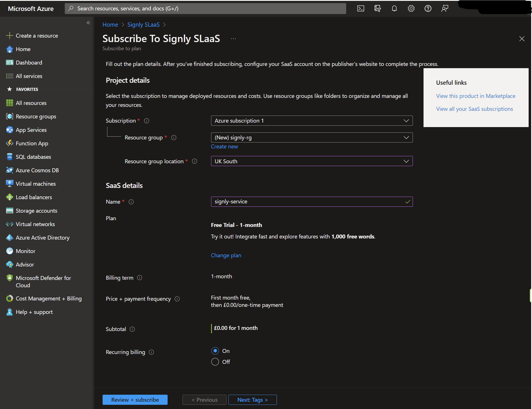Viewport: 532px width, 409px height.
Task: Click the Help + support person icon
Action: coord(10,312)
